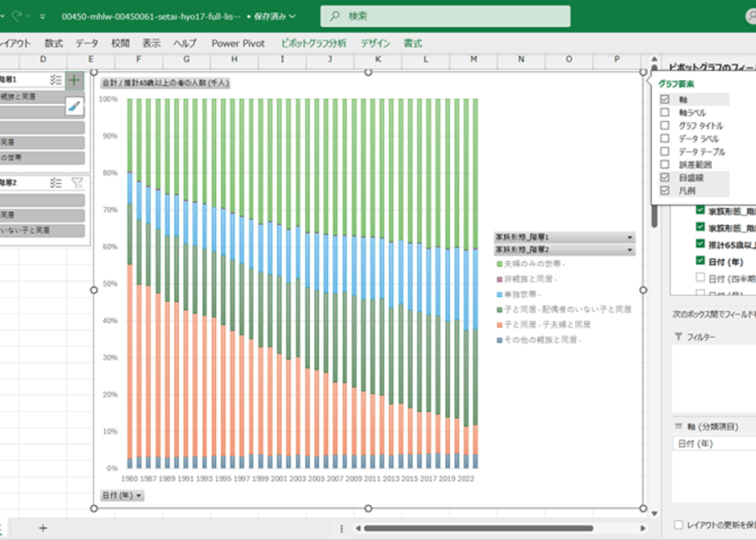
Task: Uncheck the 凡例 chart element
Action: click(665, 191)
